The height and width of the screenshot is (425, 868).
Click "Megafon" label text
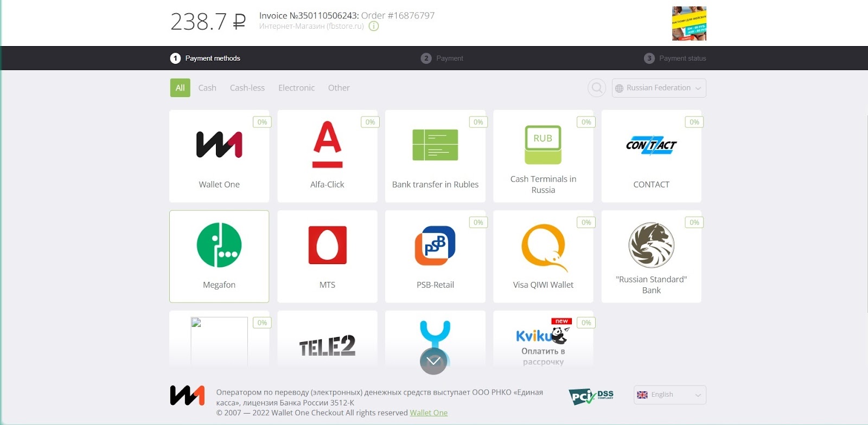coord(219,285)
